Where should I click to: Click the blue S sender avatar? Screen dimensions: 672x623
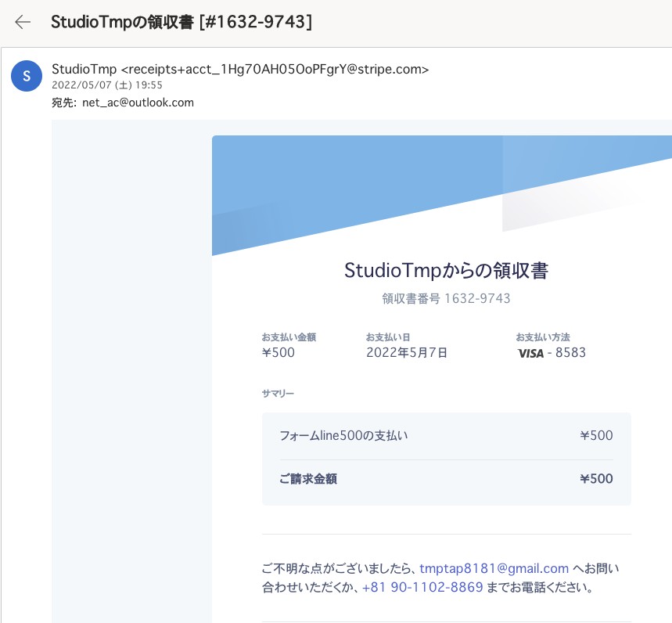coord(27,76)
